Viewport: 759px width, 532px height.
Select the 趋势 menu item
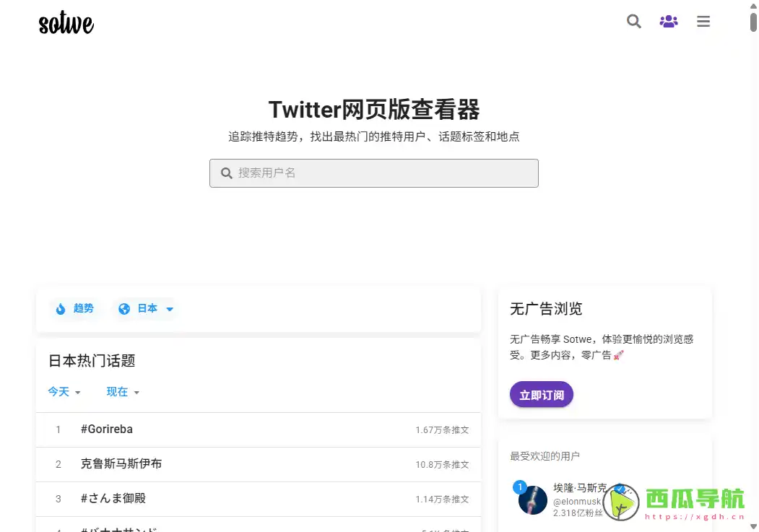[83, 308]
